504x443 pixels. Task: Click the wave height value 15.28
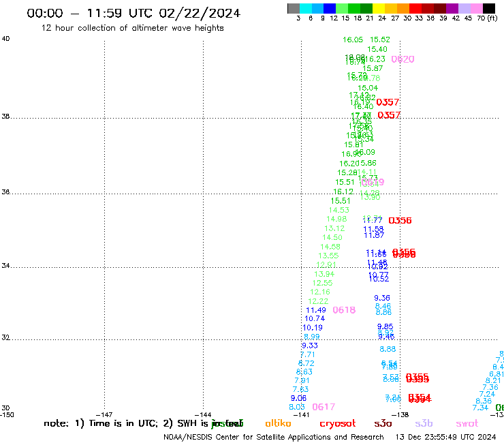(x=347, y=172)
